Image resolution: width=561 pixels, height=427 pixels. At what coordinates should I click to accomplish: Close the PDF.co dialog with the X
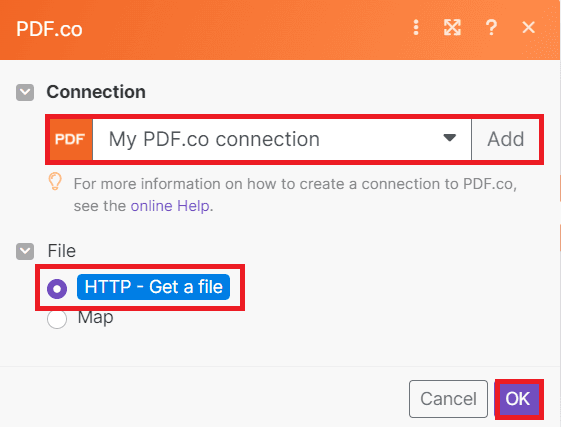[528, 28]
